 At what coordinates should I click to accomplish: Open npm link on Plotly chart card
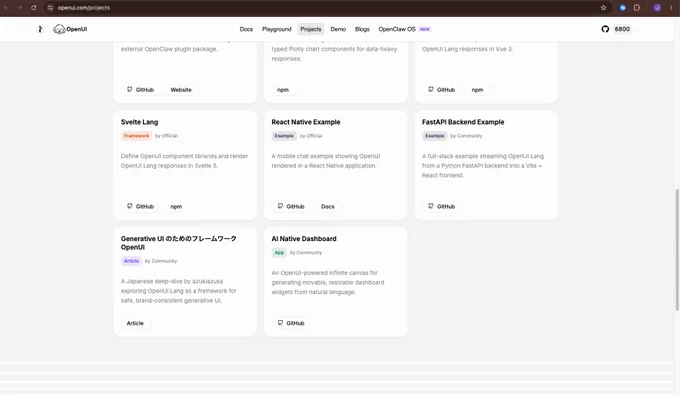pos(283,90)
